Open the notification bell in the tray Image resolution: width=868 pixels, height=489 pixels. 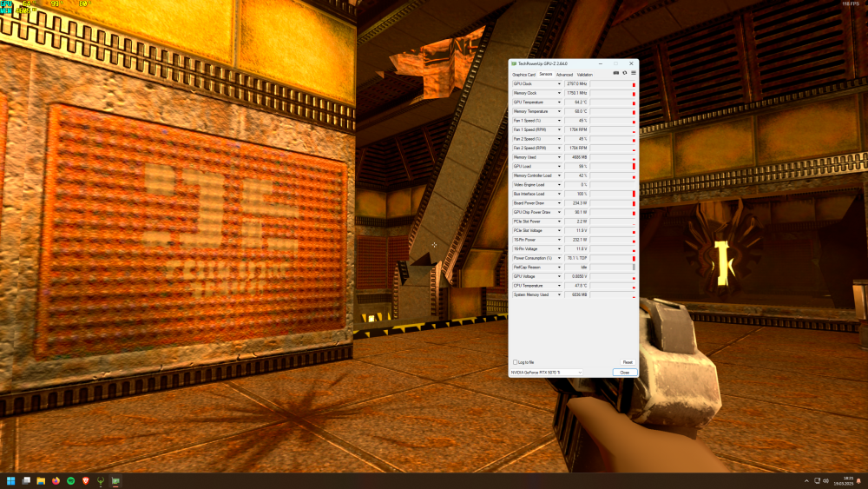click(858, 480)
